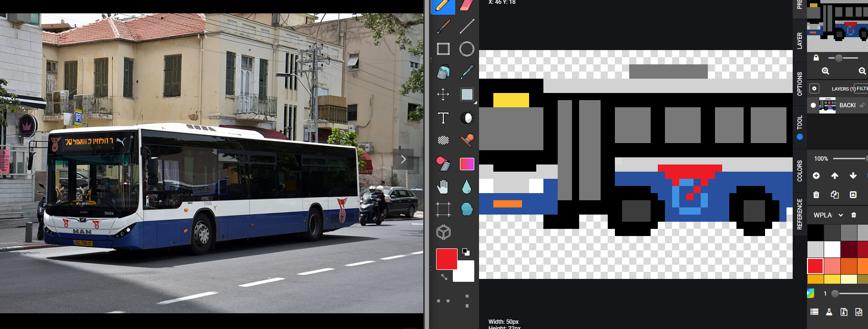Select the Crop/Transform tool

(443, 209)
